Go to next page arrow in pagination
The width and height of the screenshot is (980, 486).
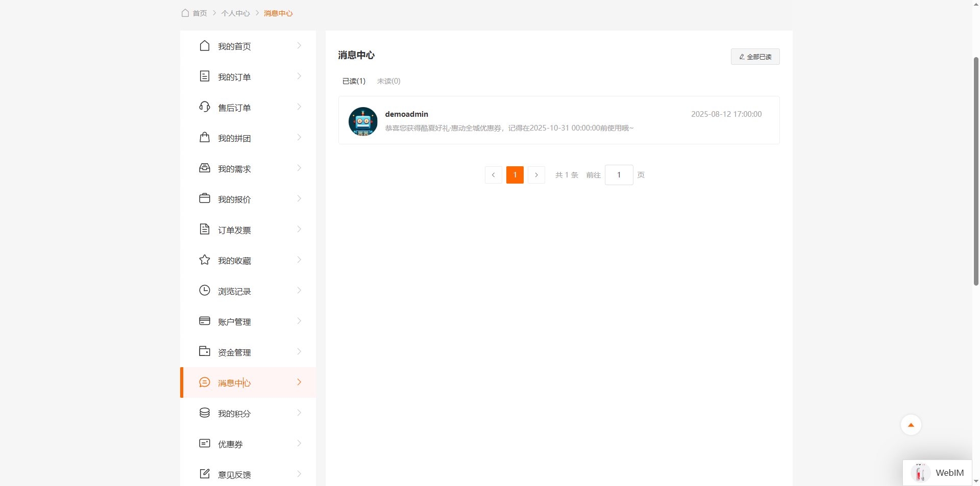point(536,175)
